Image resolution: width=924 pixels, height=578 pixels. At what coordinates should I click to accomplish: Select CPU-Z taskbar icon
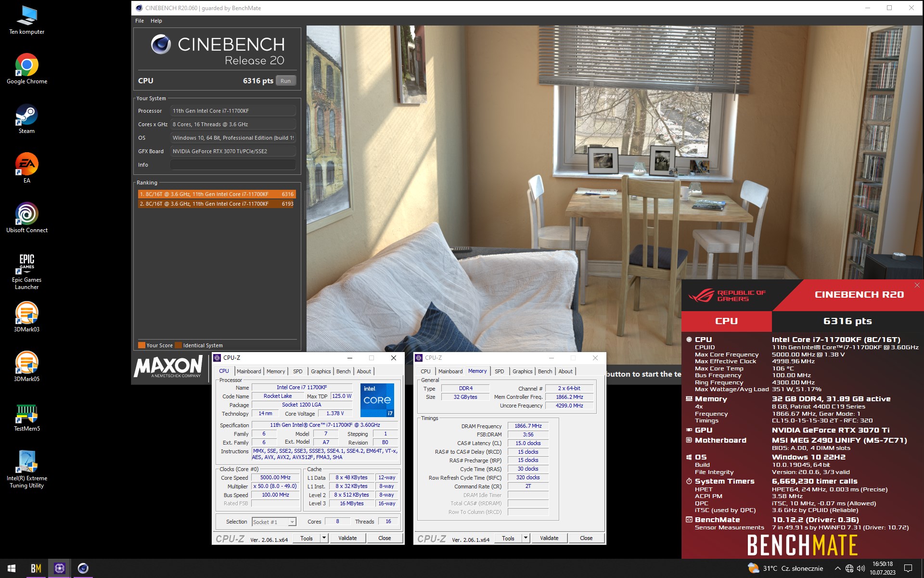pyautogui.click(x=59, y=568)
